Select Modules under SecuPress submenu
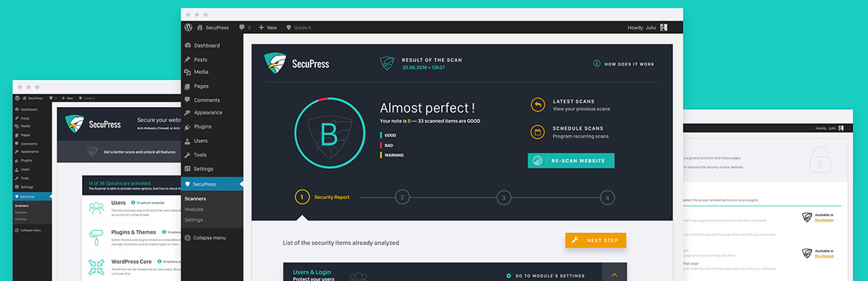This screenshot has width=868, height=281. 193,209
